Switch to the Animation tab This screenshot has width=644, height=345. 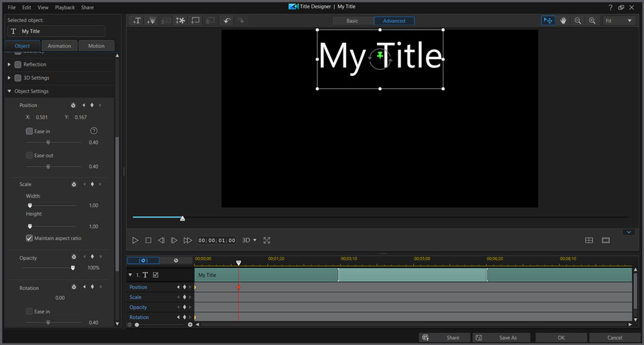coord(60,46)
